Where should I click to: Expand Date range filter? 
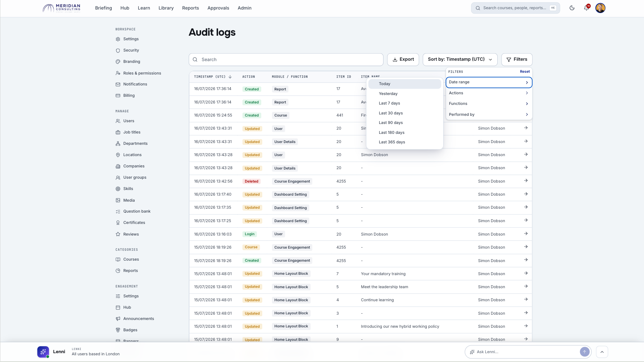point(489,82)
